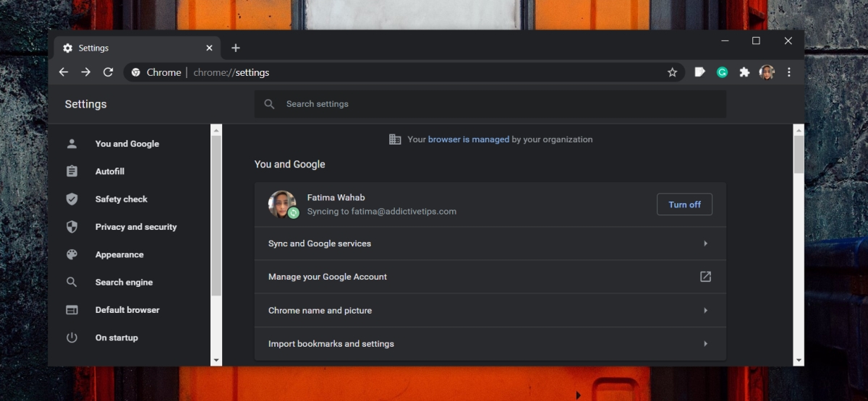Open the profile avatar in the toolbar

[x=767, y=72]
